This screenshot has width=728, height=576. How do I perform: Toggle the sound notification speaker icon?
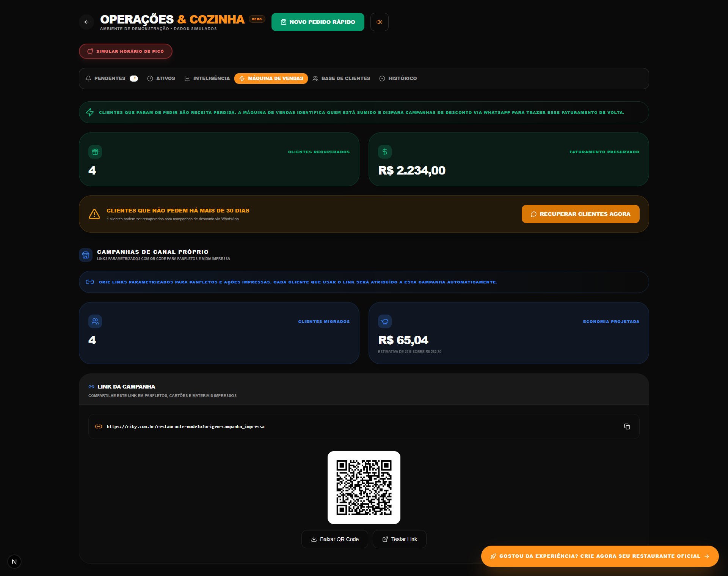click(379, 22)
